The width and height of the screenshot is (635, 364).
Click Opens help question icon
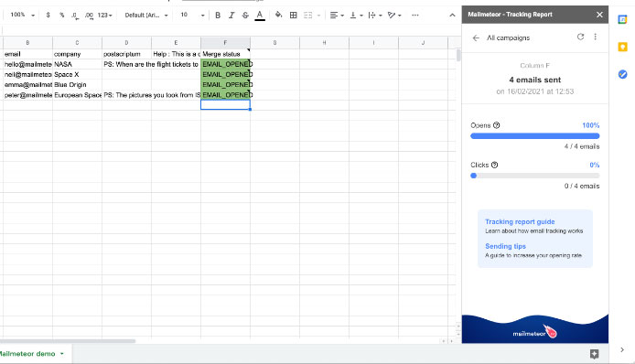coord(496,125)
